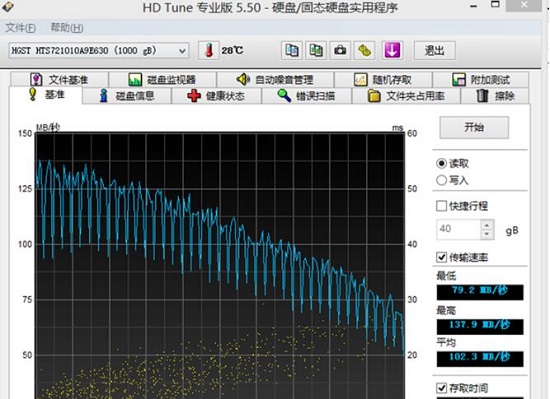Click the camera save screenshot icon
550x399 pixels.
[x=340, y=50]
